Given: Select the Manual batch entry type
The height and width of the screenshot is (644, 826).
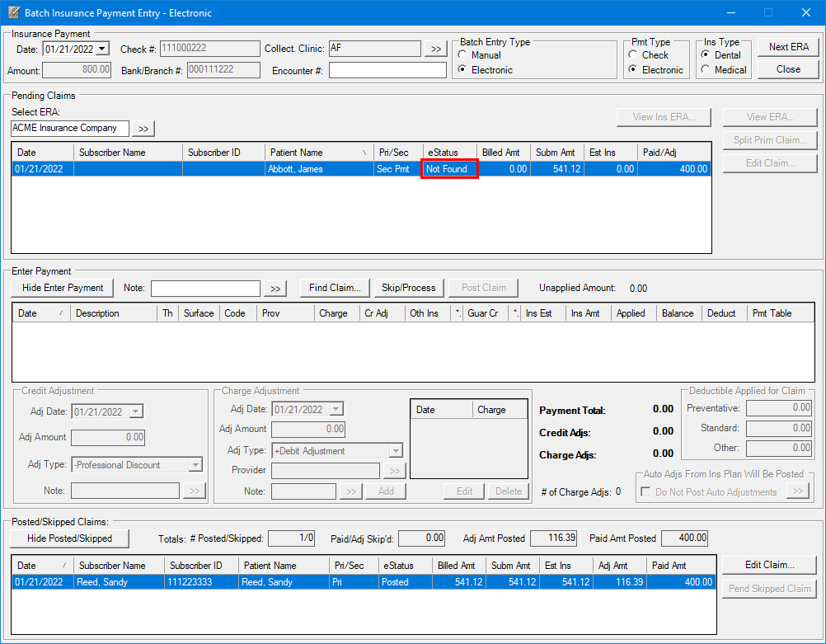Looking at the screenshot, I should [463, 55].
